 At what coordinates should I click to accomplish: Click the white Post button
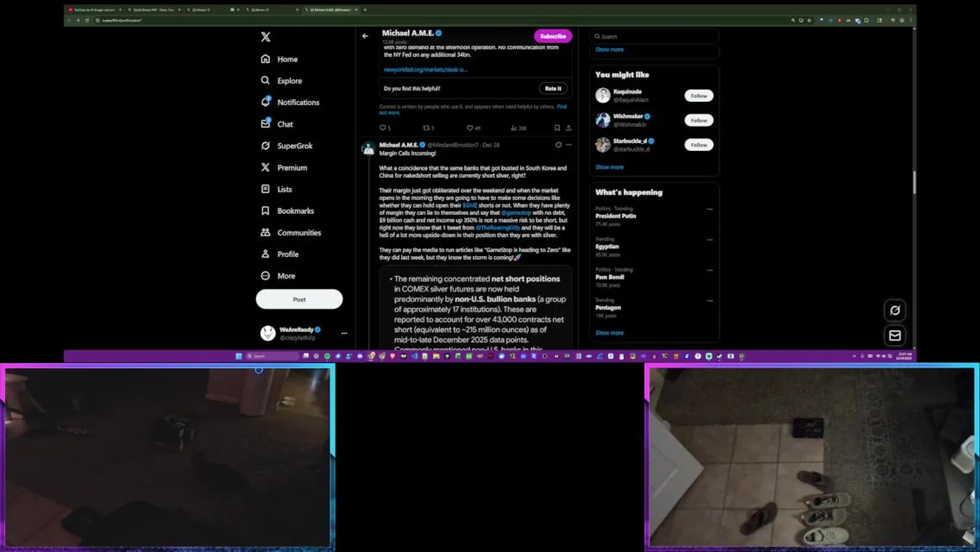click(299, 300)
